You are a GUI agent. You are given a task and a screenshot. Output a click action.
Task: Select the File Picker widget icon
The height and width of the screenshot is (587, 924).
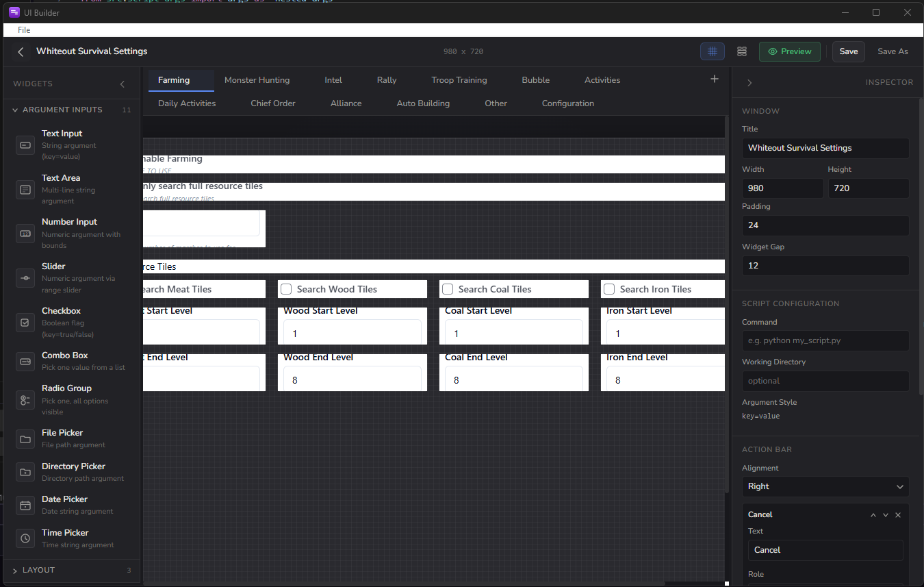pos(25,439)
